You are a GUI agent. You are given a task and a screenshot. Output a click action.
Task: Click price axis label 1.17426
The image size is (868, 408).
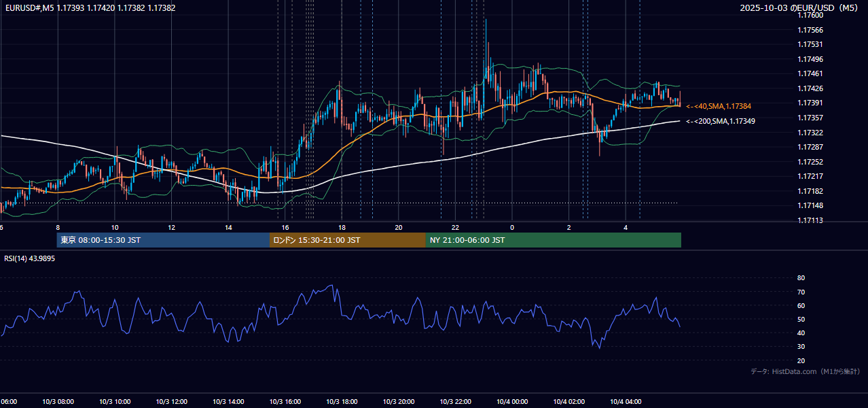pos(810,88)
